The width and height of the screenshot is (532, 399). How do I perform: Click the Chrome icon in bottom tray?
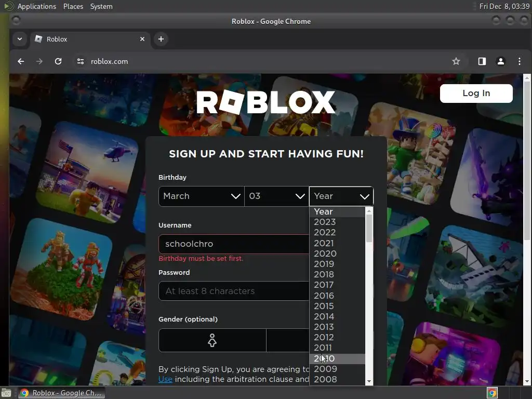(492, 393)
